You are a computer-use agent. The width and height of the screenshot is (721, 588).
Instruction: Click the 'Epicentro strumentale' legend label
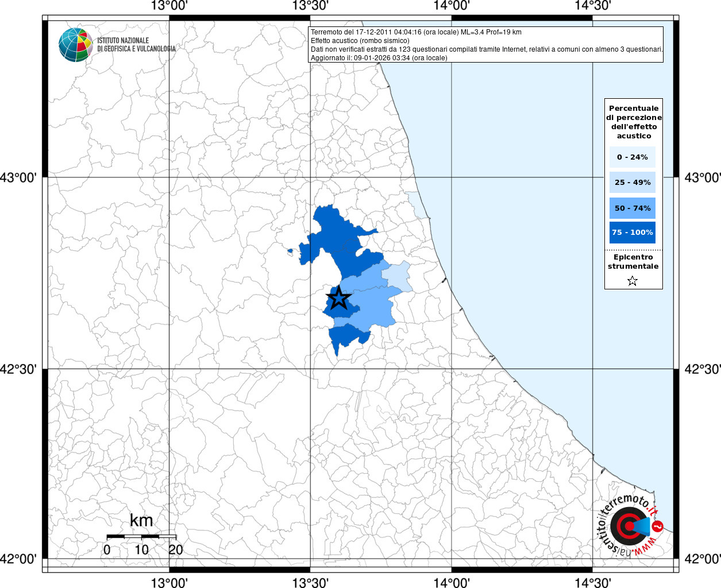[x=633, y=262]
